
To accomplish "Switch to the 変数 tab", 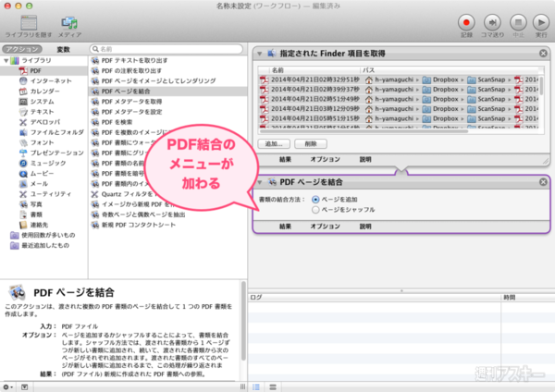I will [63, 49].
